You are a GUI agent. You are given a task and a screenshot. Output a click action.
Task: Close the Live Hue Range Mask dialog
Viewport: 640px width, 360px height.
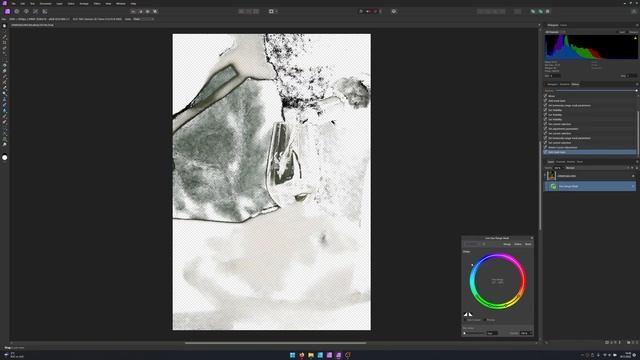(x=531, y=238)
